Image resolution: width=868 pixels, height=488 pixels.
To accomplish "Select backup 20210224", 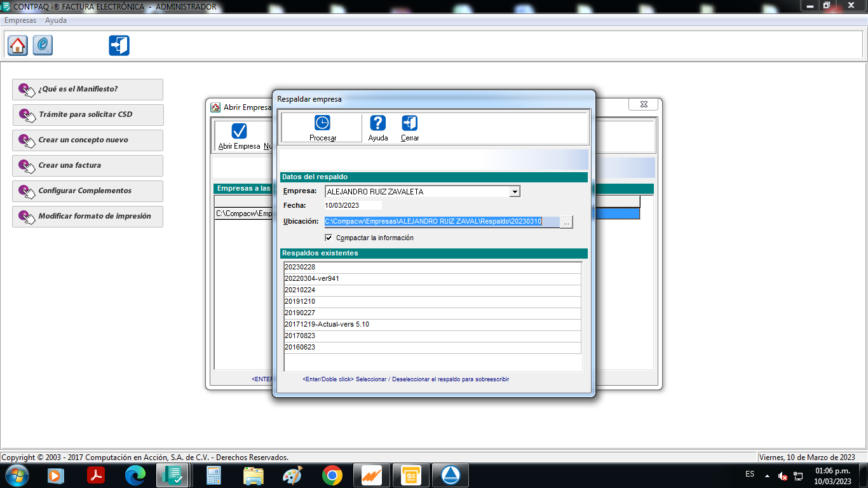I will click(432, 290).
